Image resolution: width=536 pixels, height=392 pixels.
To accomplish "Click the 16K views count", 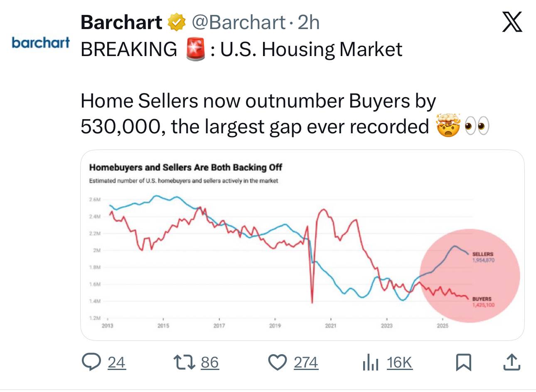I will (x=399, y=363).
